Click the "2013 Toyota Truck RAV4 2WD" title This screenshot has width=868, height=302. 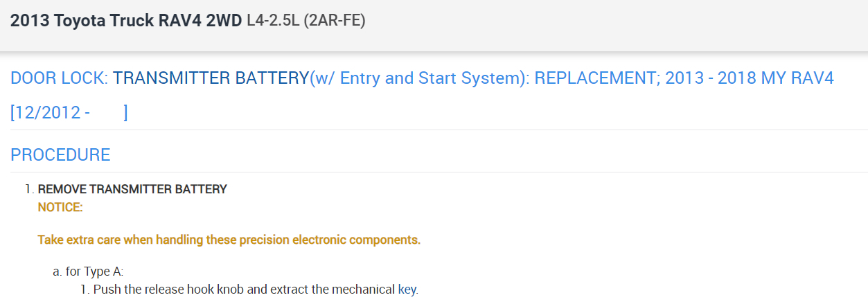click(x=125, y=21)
